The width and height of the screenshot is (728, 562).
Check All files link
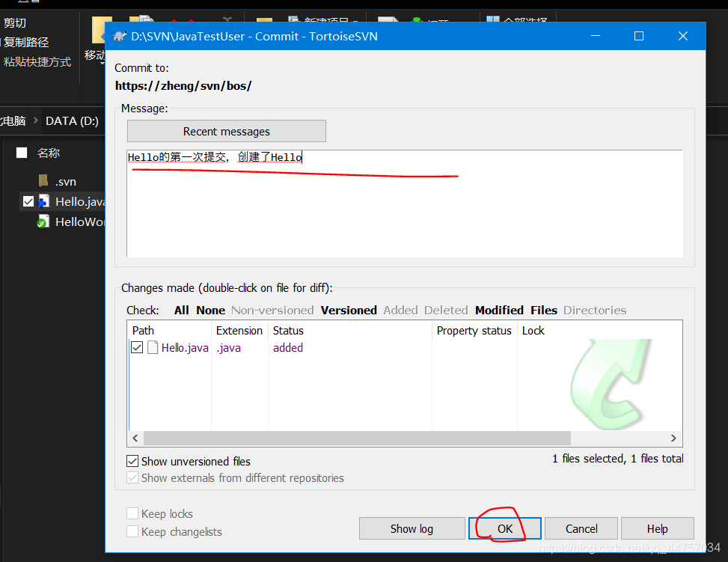(x=182, y=311)
